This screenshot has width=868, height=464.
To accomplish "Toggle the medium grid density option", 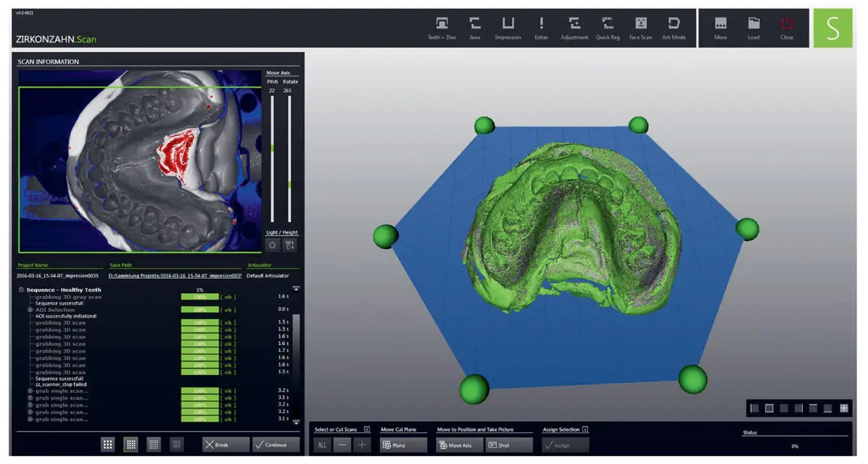I will click(131, 444).
